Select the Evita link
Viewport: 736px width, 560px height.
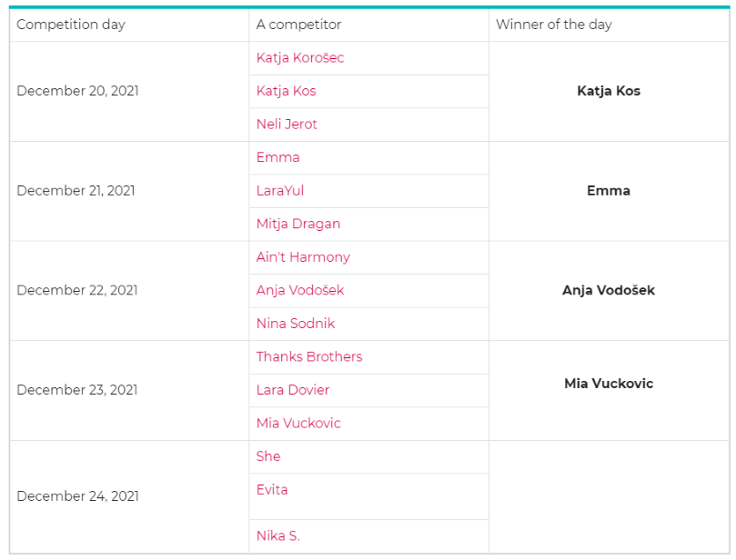[x=272, y=490]
